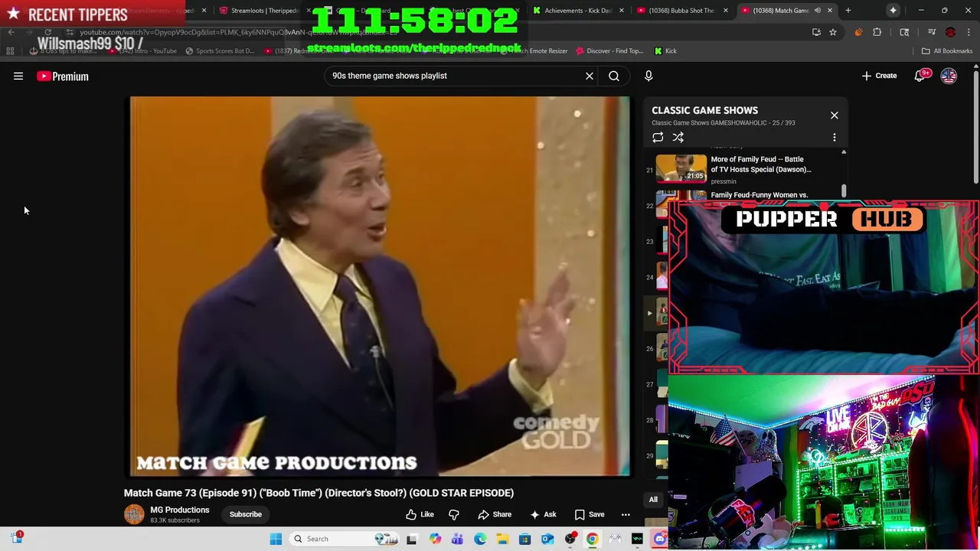Toggle loop playlist in Classic Game Shows

click(658, 137)
